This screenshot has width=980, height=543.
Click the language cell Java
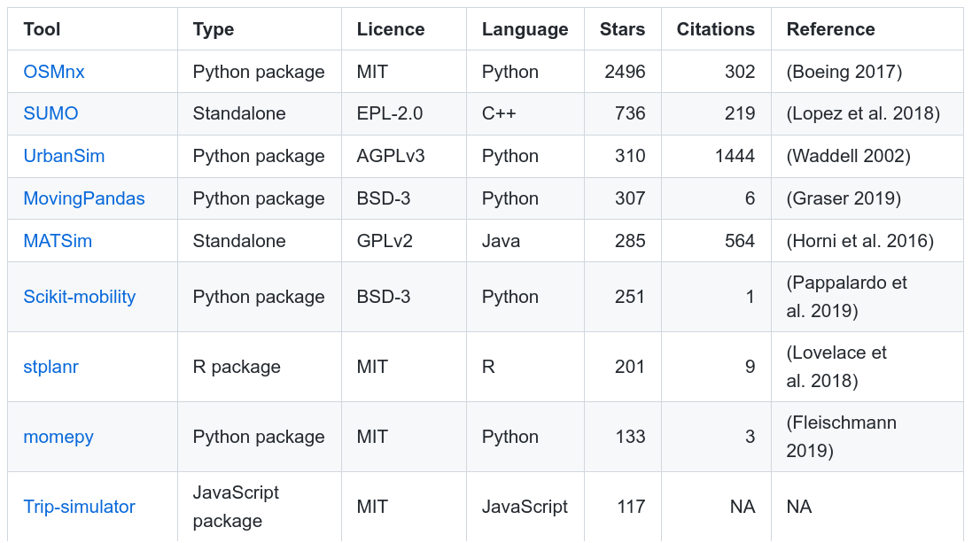(501, 241)
